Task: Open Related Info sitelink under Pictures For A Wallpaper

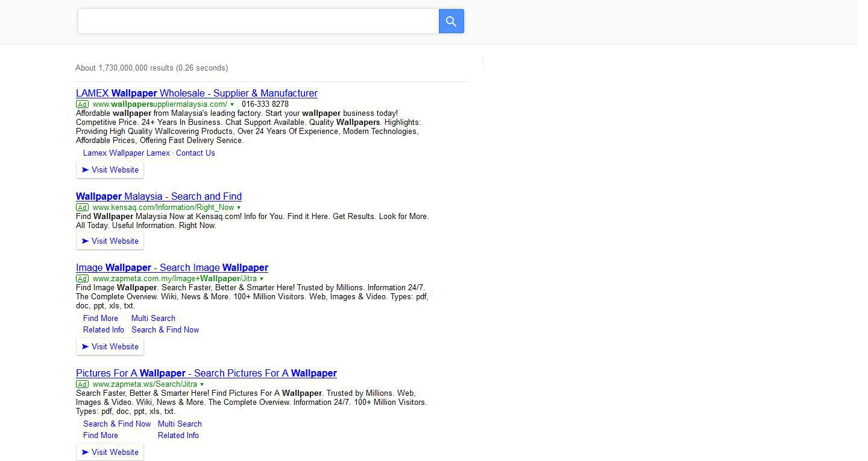Action: pyautogui.click(x=178, y=436)
